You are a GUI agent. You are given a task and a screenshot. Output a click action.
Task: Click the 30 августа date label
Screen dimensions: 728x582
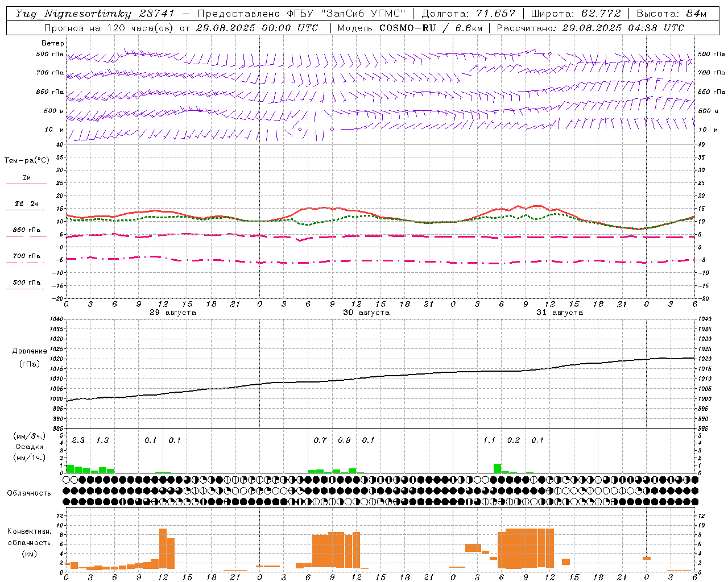[x=366, y=313]
